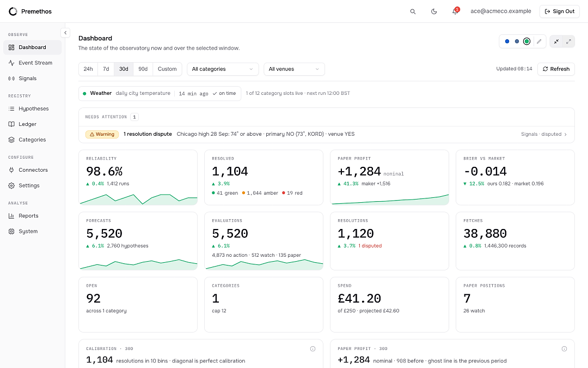Click the Paper Positions 7 card
Viewport: 588px width, 368px height.
[x=515, y=305]
